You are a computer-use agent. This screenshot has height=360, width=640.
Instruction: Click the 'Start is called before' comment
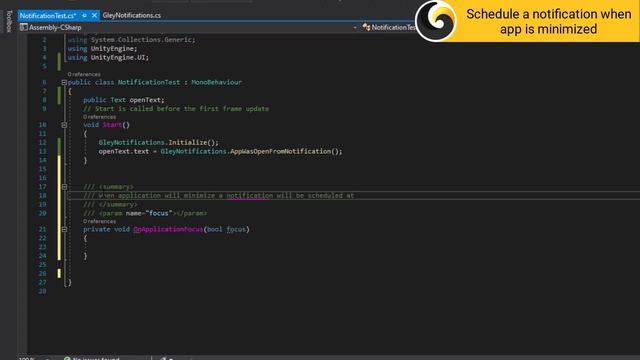(176, 109)
